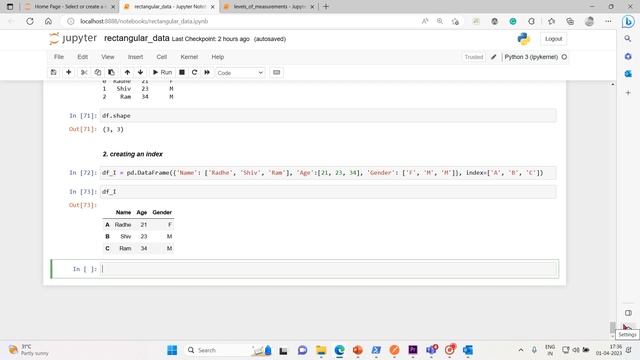Screen dimensions: 640x360
Task: Open the Cell menu
Action: pyautogui.click(x=162, y=57)
